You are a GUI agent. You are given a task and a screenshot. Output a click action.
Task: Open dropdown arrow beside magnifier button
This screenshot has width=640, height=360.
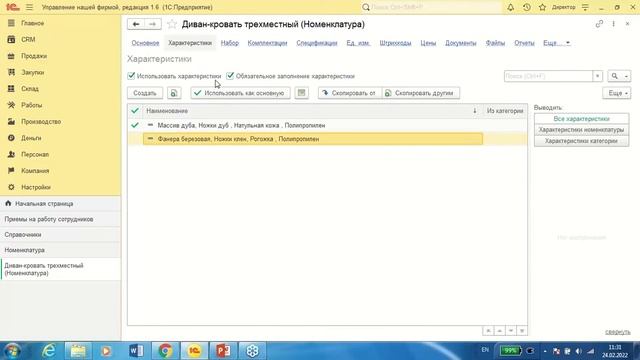tap(626, 76)
